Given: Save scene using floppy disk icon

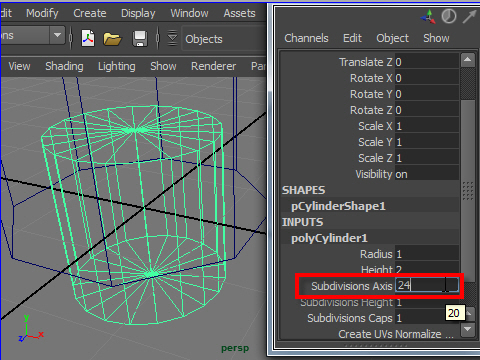Looking at the screenshot, I should click(x=140, y=39).
